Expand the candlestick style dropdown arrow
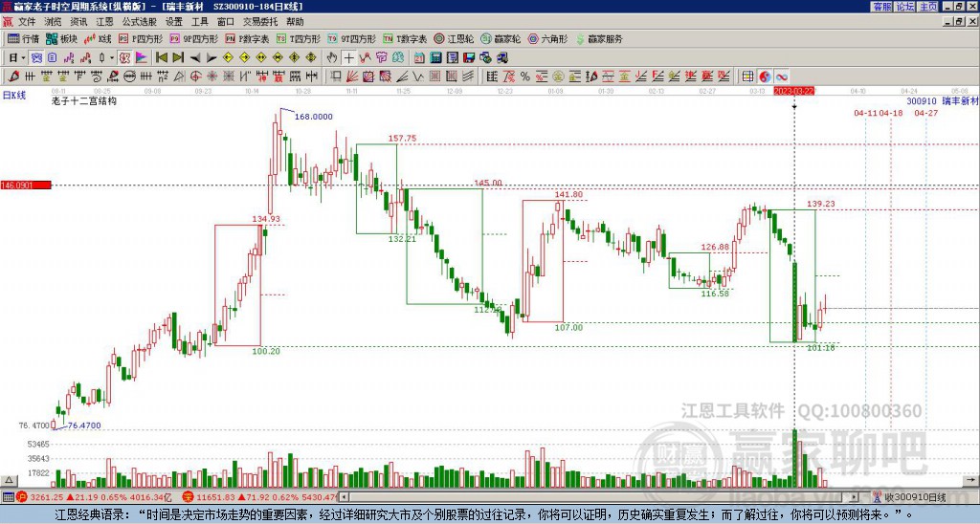980x524 pixels. click(x=112, y=58)
